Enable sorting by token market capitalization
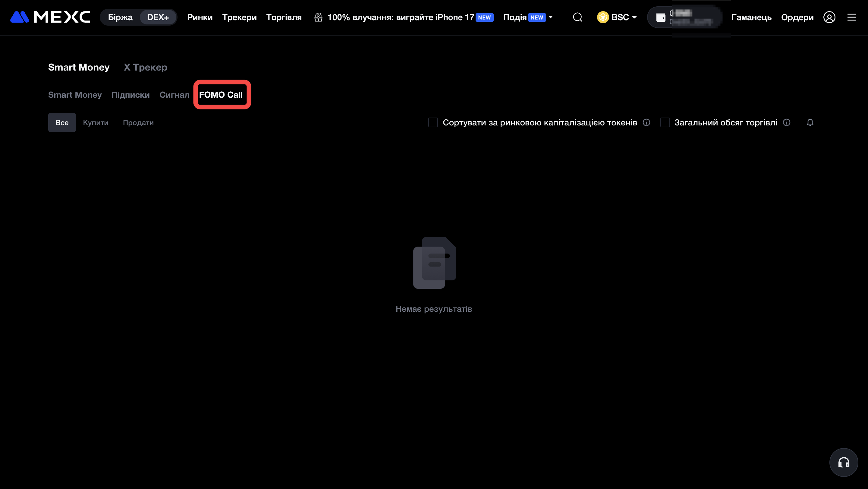Image resolution: width=868 pixels, height=489 pixels. pos(433,123)
